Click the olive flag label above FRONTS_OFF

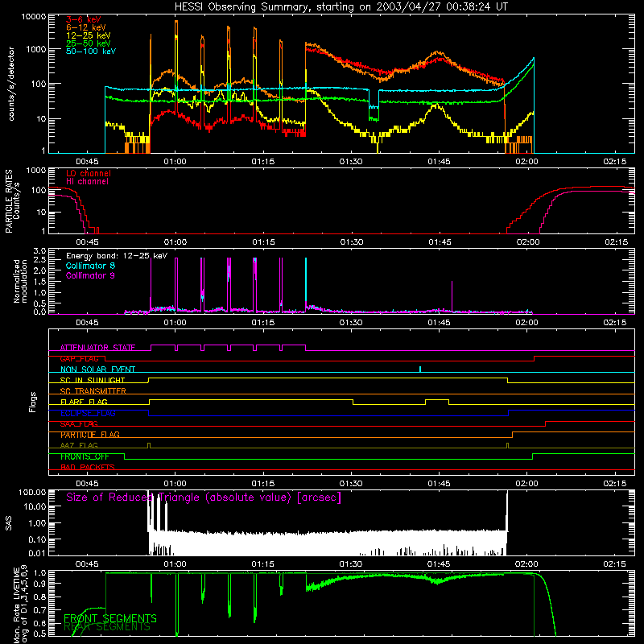[79, 446]
